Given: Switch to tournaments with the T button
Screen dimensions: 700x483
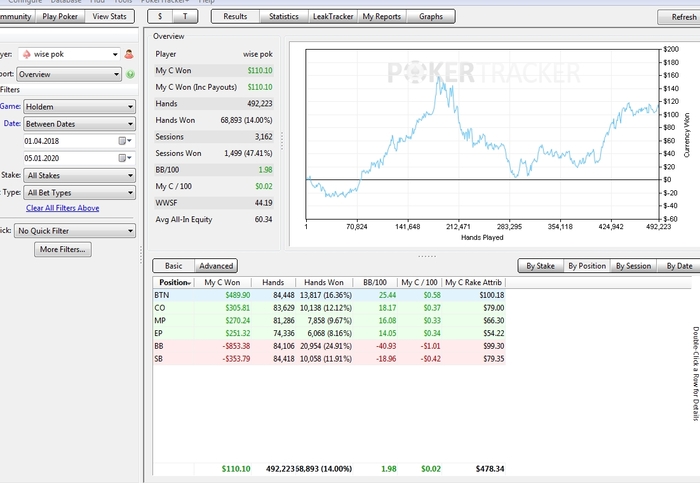Looking at the screenshot, I should 185,17.
